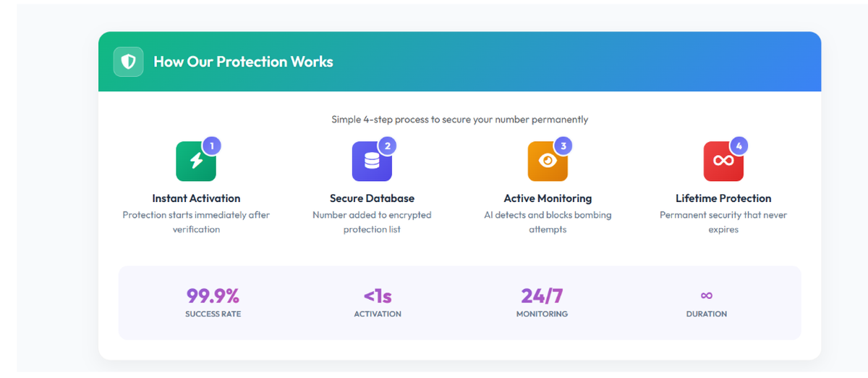Click the DURATION label
This screenshot has width=868, height=378.
pyautogui.click(x=707, y=314)
